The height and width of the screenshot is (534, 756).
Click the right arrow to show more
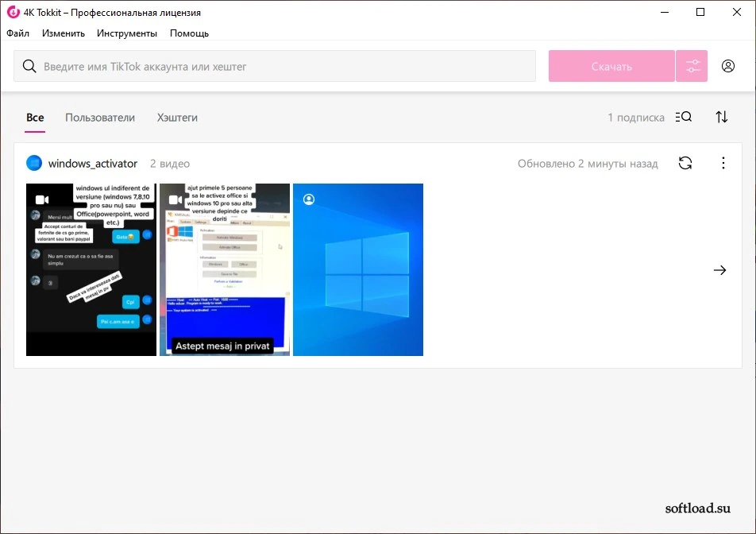[x=719, y=270]
